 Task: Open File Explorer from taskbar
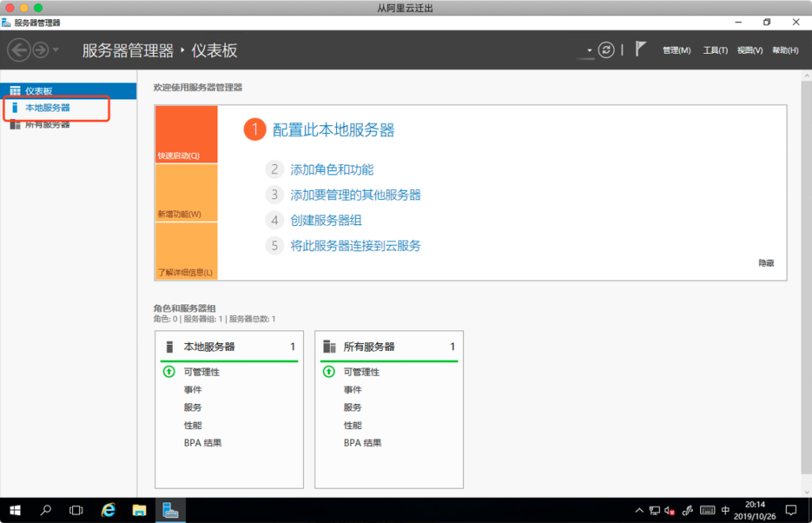pyautogui.click(x=139, y=510)
